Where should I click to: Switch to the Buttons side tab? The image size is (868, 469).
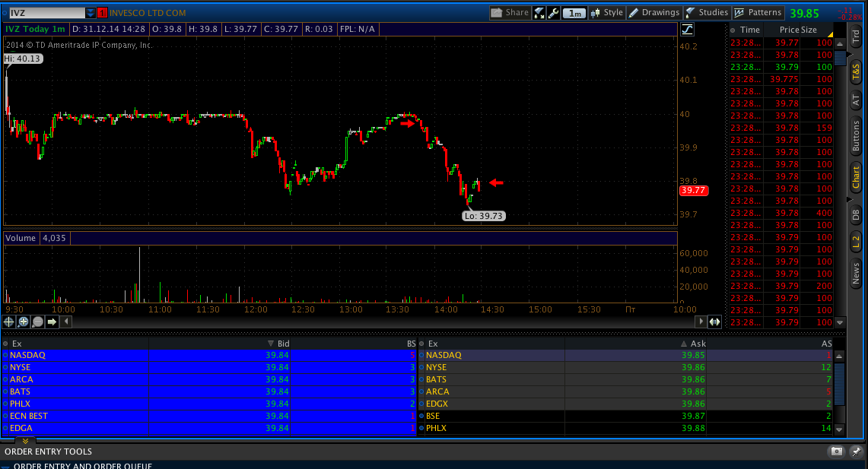click(856, 136)
